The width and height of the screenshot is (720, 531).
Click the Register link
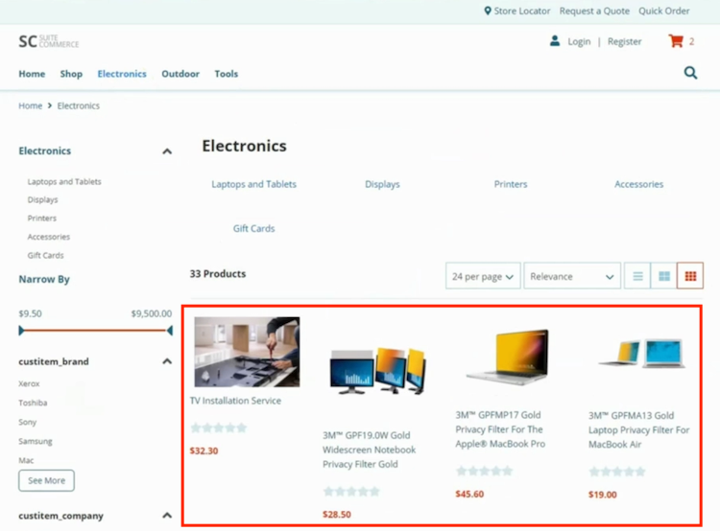[x=624, y=42]
